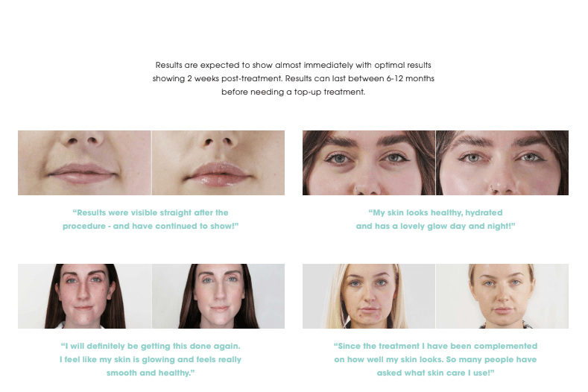Screen dimensions: 588x392
Task: Click the before lips treatment photo
Action: (84, 162)
